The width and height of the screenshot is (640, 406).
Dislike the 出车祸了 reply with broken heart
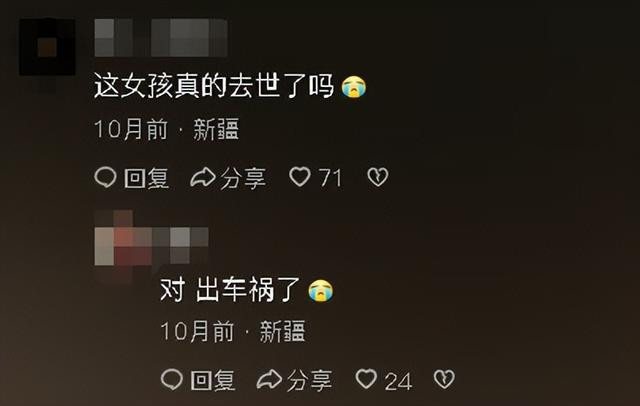444,379
